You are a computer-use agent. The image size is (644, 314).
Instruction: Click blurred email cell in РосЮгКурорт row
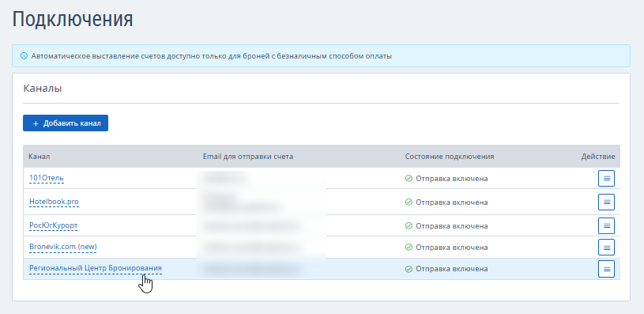[x=251, y=226]
